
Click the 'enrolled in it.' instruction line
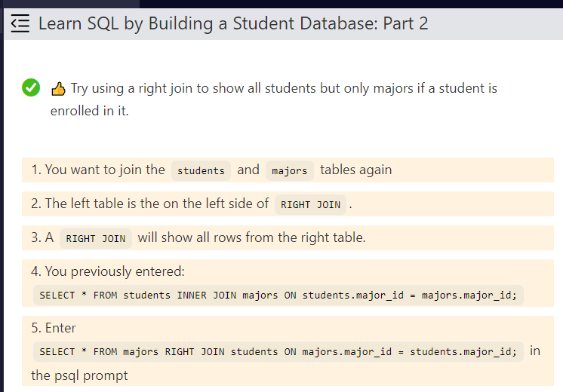(x=89, y=111)
